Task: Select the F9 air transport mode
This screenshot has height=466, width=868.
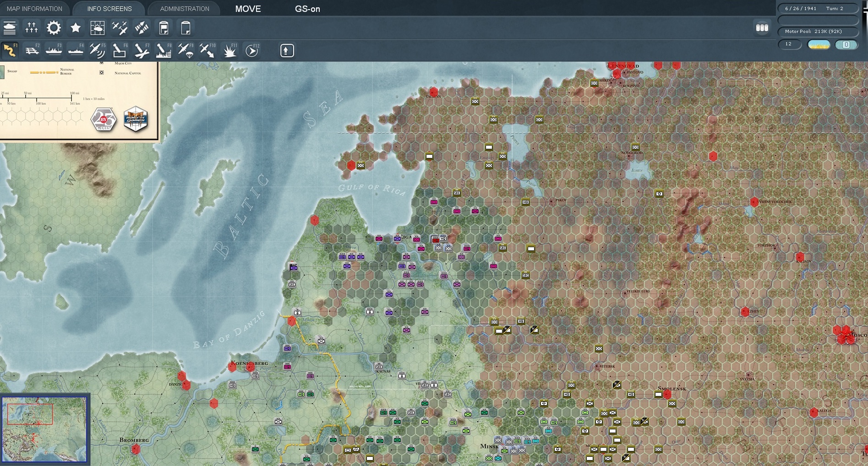Action: tap(186, 50)
